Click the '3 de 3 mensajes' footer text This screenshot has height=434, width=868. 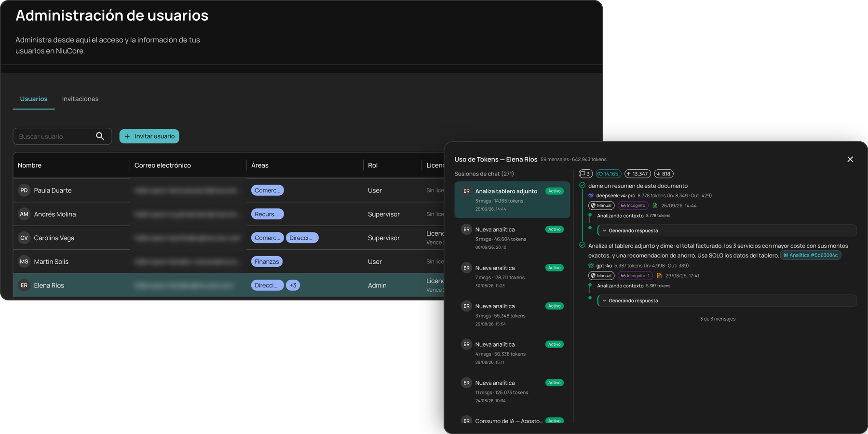[718, 319]
